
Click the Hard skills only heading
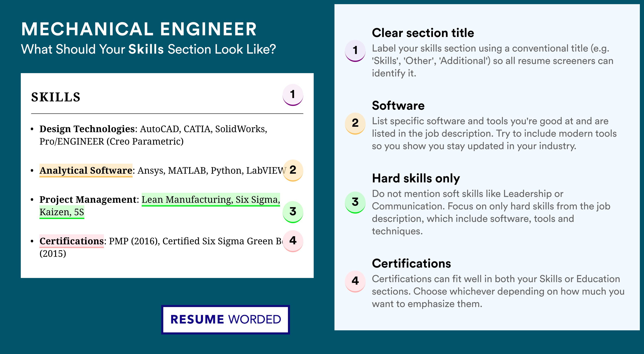(x=416, y=178)
